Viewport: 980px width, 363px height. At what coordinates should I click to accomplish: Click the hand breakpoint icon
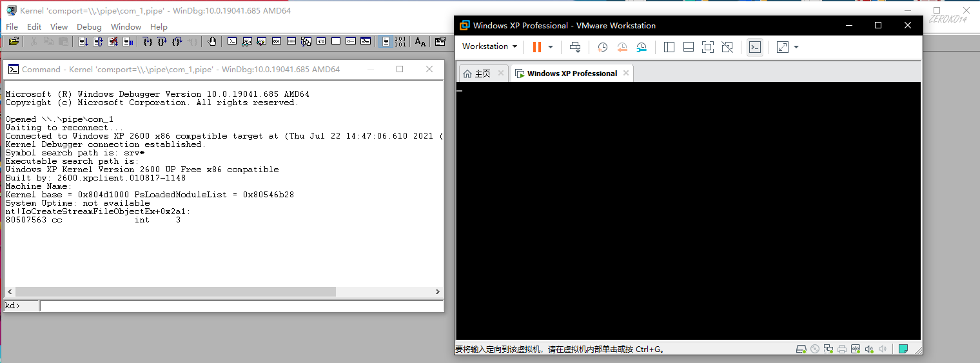tap(211, 41)
